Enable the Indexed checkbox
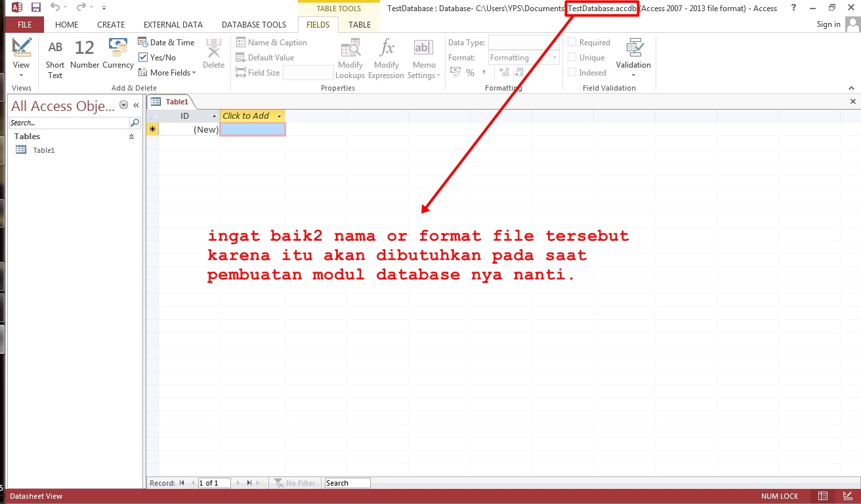 pyautogui.click(x=572, y=72)
